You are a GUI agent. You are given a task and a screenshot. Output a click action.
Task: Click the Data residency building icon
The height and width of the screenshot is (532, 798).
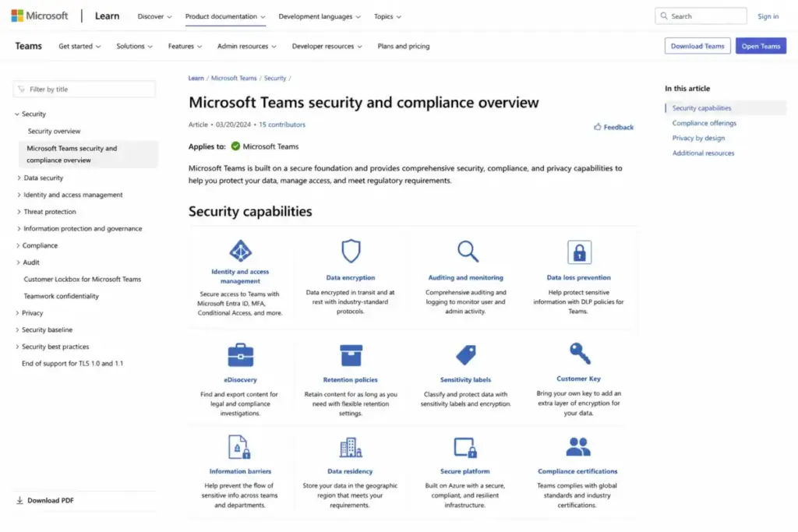coord(350,448)
